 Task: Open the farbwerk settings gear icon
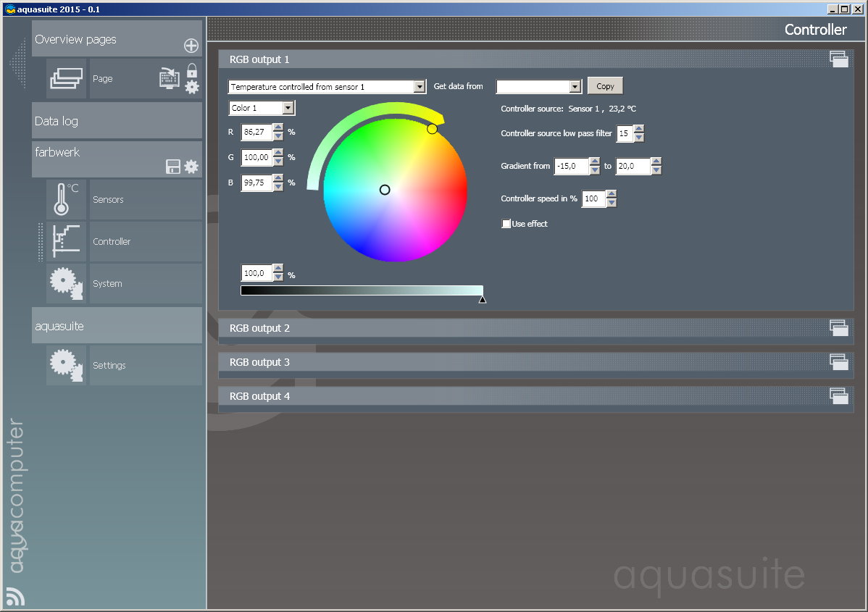pos(191,167)
